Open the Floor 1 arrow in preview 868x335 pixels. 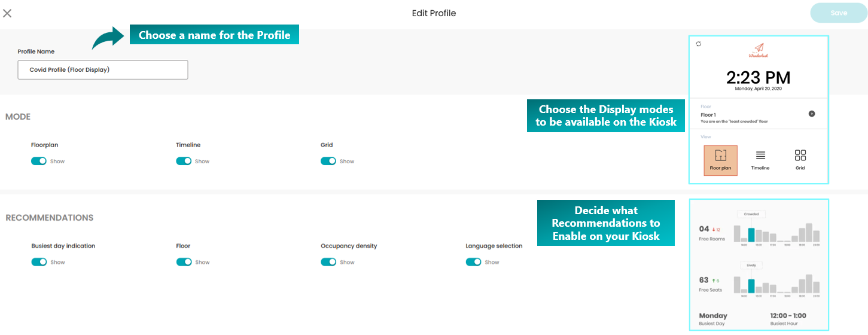click(812, 114)
